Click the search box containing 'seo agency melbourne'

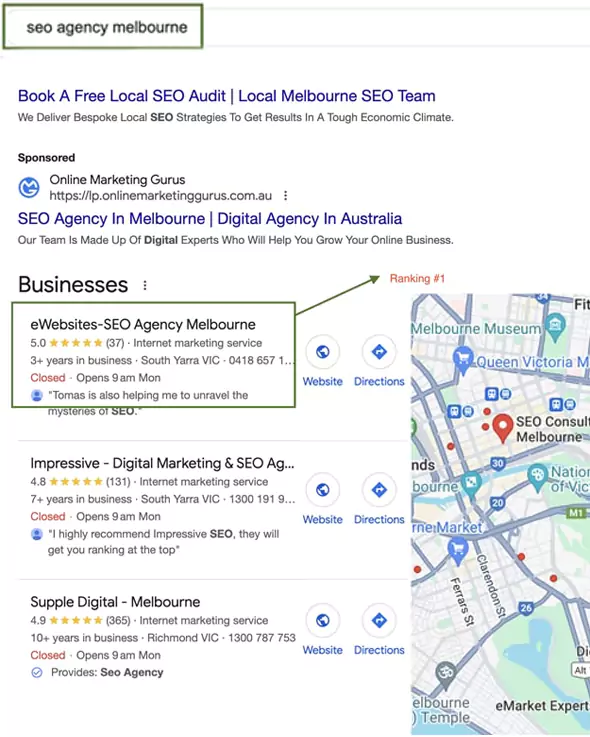pyautogui.click(x=103, y=27)
